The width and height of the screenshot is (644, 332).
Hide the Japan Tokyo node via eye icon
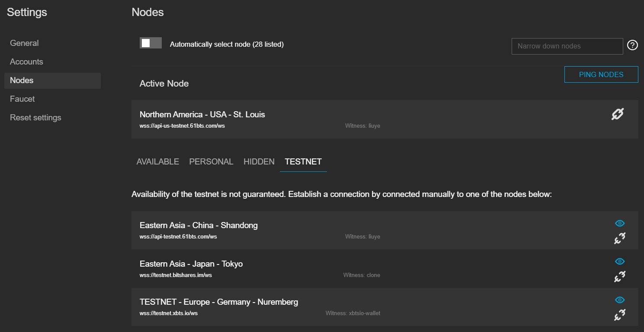(620, 261)
